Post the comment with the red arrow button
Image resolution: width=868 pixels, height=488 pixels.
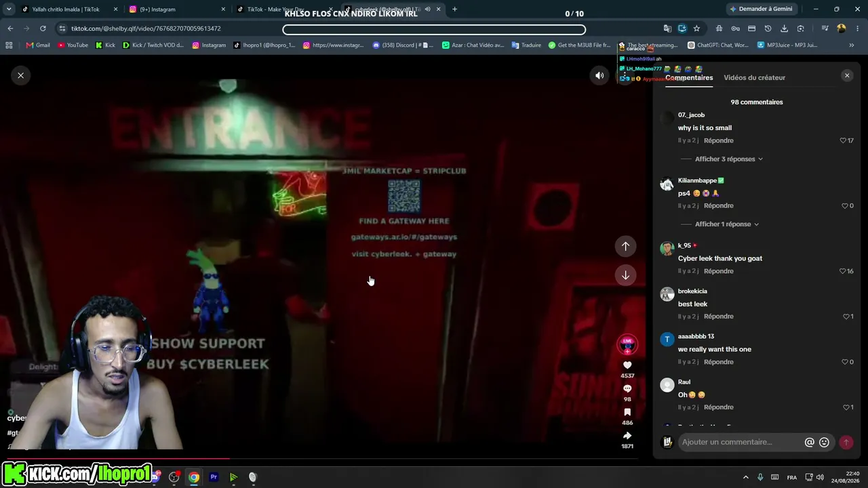(x=846, y=442)
